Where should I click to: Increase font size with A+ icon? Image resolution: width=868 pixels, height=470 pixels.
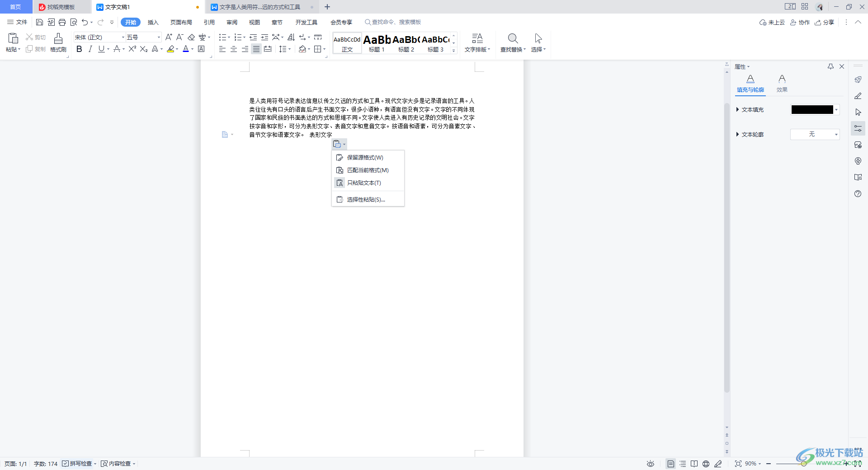(169, 37)
